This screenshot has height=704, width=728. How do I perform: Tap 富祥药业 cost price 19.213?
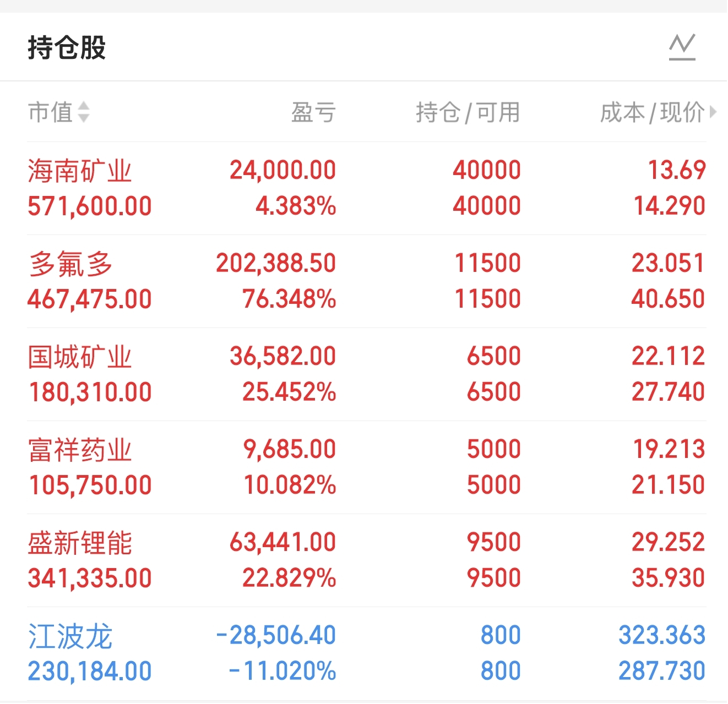tap(669, 449)
